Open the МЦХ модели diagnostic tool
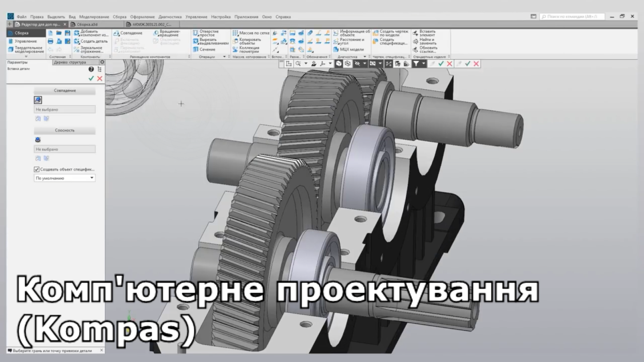Image resolution: width=644 pixels, height=362 pixels. tap(349, 49)
